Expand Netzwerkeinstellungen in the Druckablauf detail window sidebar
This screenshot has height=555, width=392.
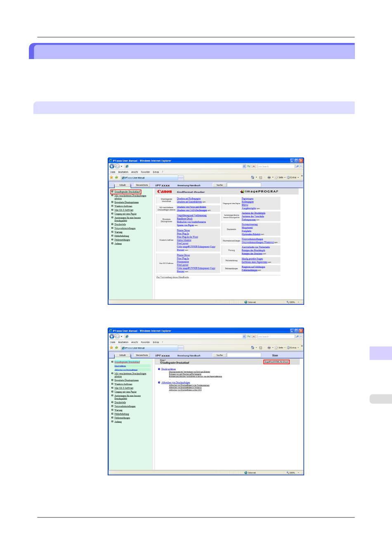click(x=112, y=406)
